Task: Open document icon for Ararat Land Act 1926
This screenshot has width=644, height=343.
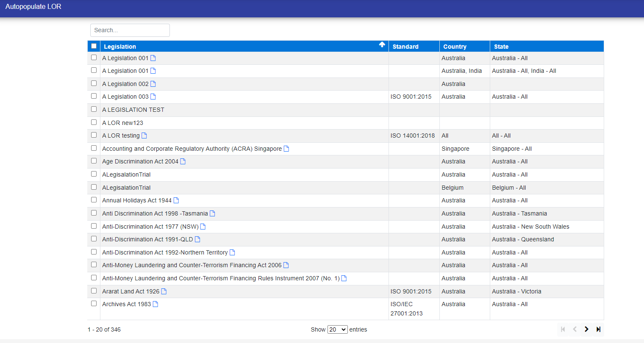Action: pyautogui.click(x=164, y=291)
